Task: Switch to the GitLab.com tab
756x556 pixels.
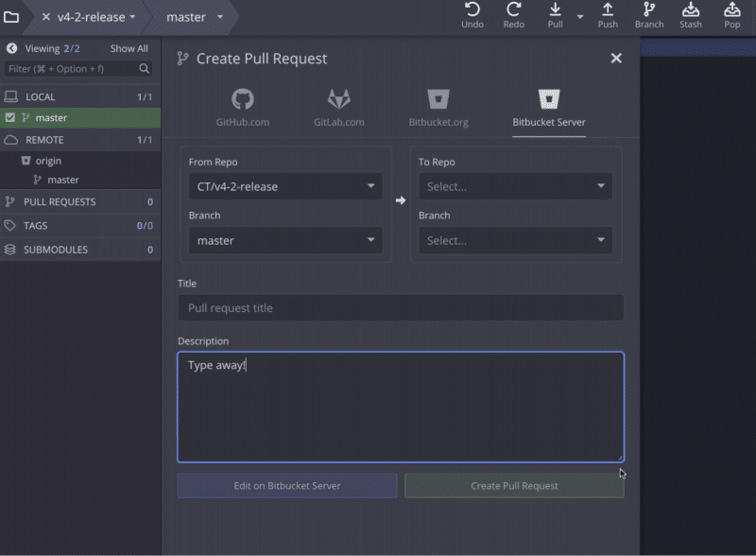Action: (339, 108)
